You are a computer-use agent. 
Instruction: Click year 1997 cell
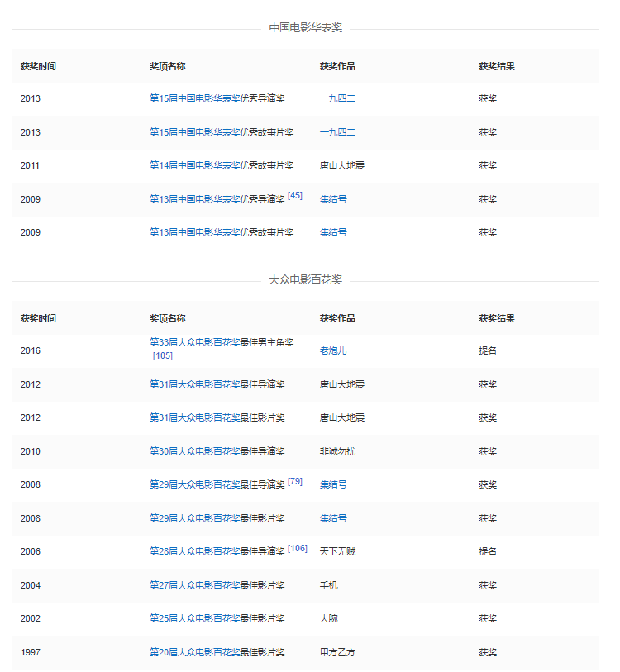(31, 652)
